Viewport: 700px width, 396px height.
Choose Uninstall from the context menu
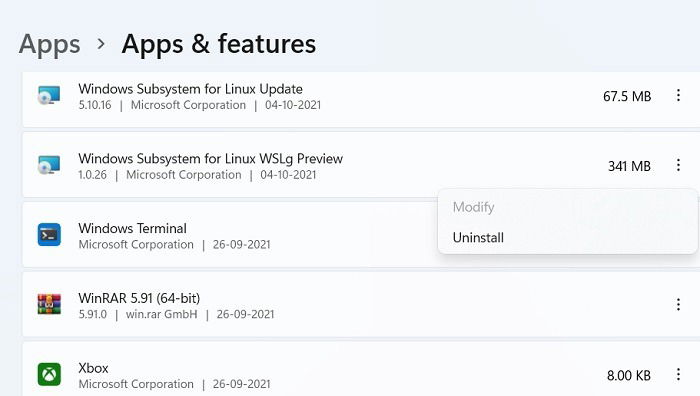click(478, 238)
